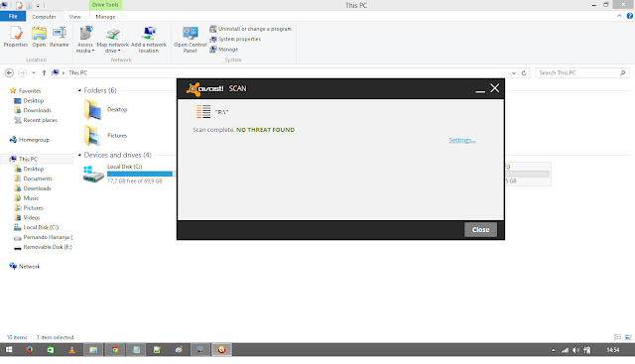635x364 pixels.
Task: Collapse the ribbon with the chevron
Action: tap(619, 16)
